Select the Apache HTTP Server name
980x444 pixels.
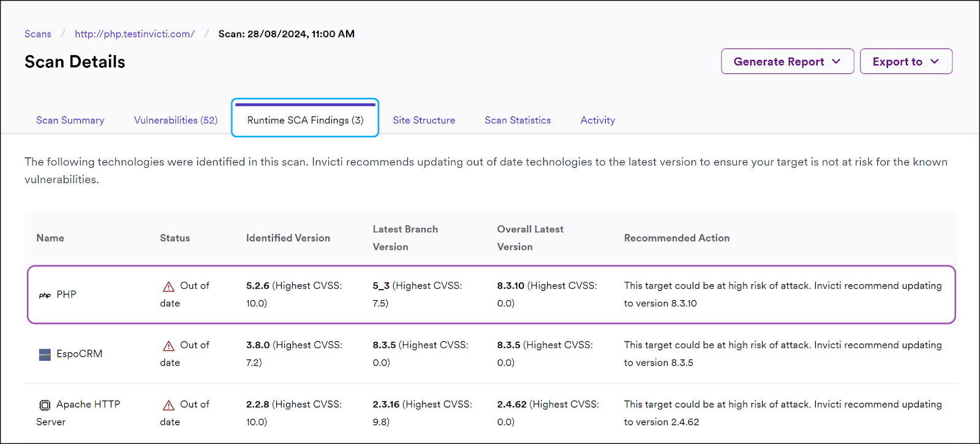pos(78,413)
